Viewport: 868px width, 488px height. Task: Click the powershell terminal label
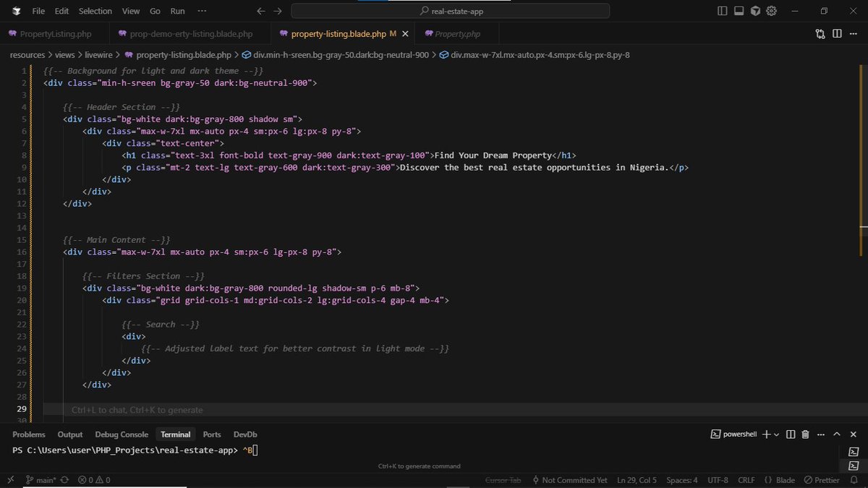coord(733,435)
